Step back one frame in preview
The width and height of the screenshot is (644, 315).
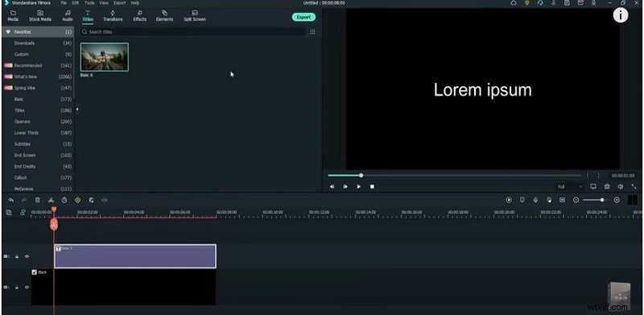point(332,187)
